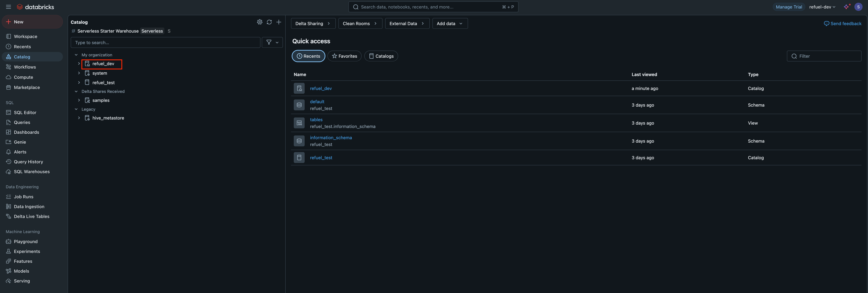The image size is (868, 293).
Task: Open Marketplace from the sidebar
Action: pyautogui.click(x=27, y=87)
